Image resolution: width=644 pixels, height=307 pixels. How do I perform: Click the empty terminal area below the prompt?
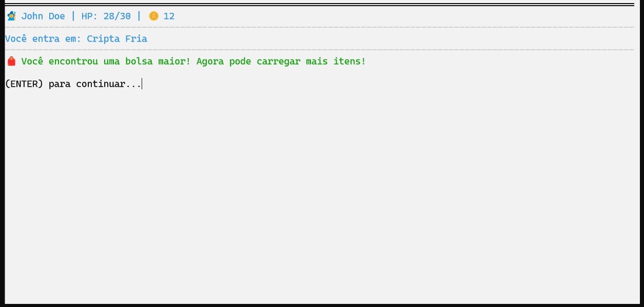(x=318, y=195)
